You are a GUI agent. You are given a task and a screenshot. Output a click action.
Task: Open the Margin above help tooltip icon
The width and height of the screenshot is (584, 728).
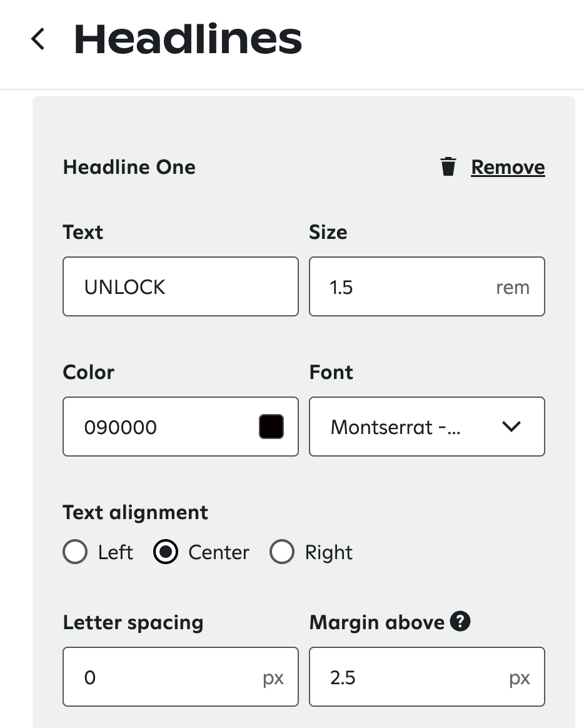(460, 622)
